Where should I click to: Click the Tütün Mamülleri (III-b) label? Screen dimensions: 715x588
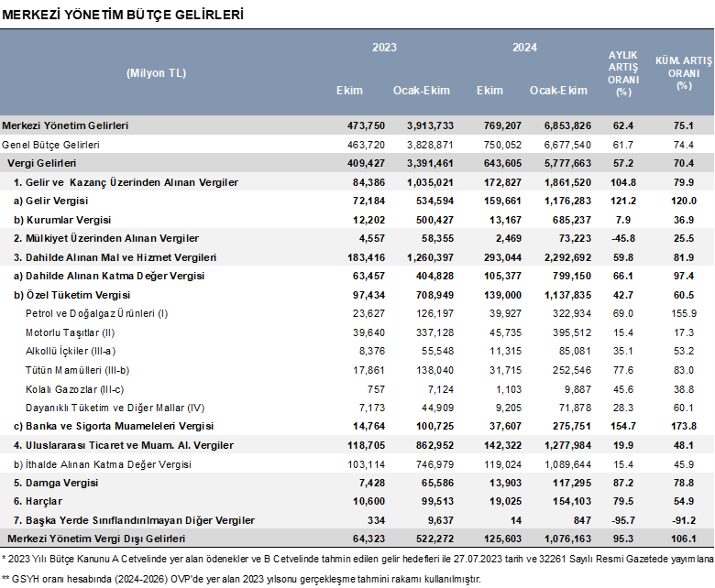click(78, 370)
